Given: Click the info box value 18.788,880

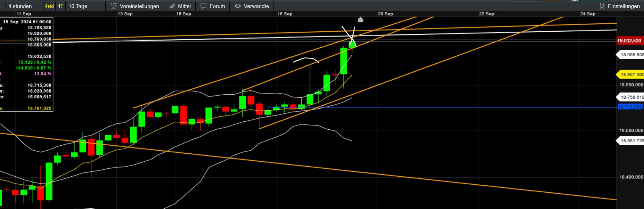Looking at the screenshot, I should (x=39, y=27).
